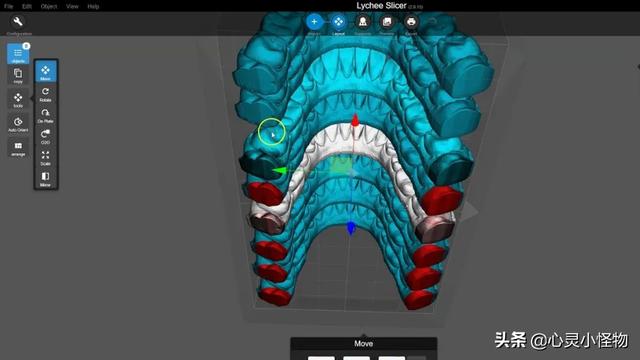Viewport: 640px width, 360px height.
Task: Select the Move tool button
Action: (45, 72)
